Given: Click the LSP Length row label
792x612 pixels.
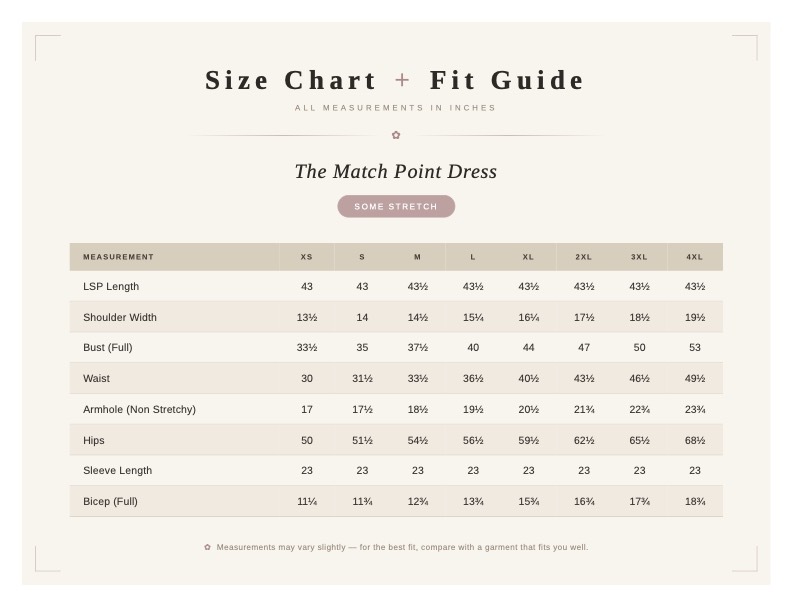Looking at the screenshot, I should (111, 286).
